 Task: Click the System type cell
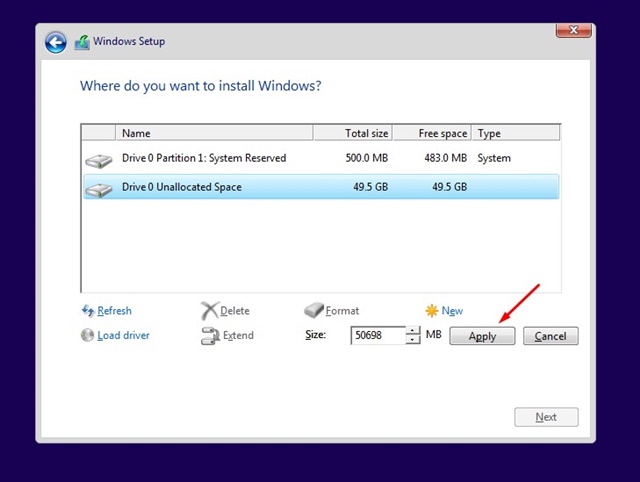tap(494, 158)
